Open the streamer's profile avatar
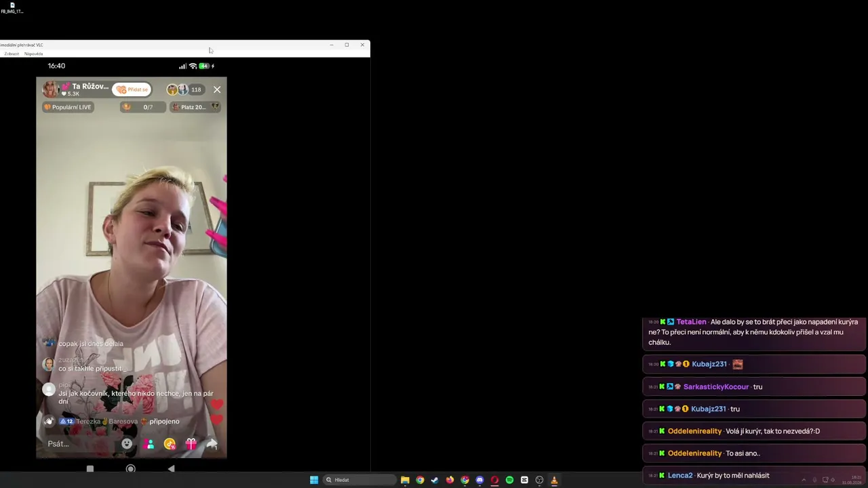The image size is (868, 488). 51,89
